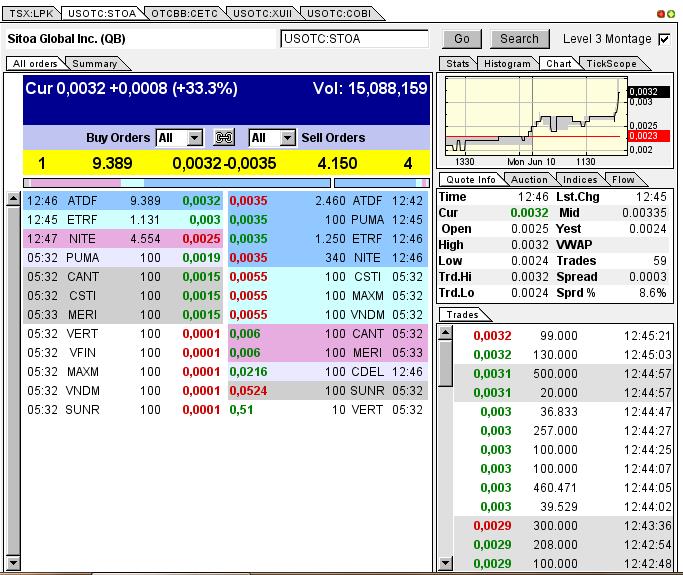This screenshot has width=683, height=575.
Task: Click the link icon between Buy and Sell filters
Action: (x=225, y=138)
